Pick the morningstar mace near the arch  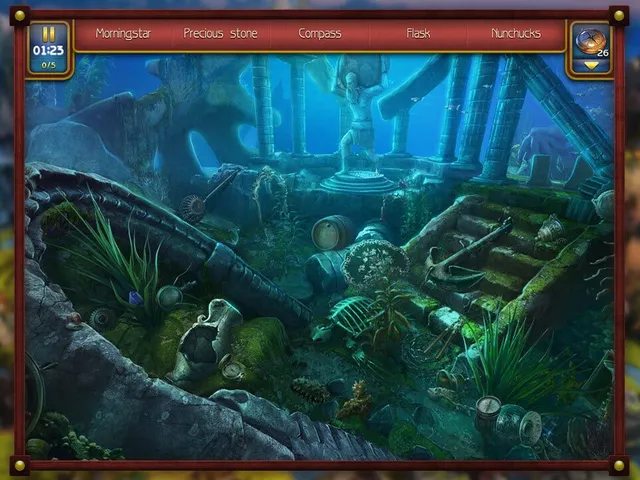pos(208,197)
